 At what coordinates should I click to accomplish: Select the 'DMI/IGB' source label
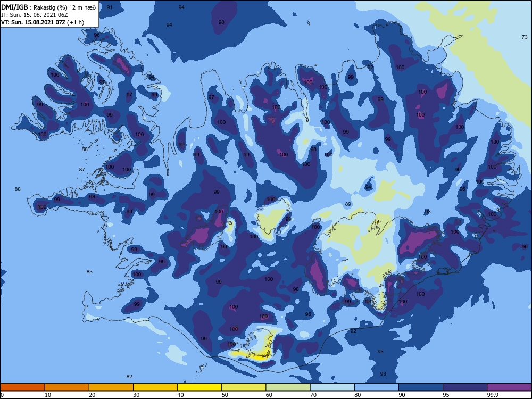coord(14,7)
